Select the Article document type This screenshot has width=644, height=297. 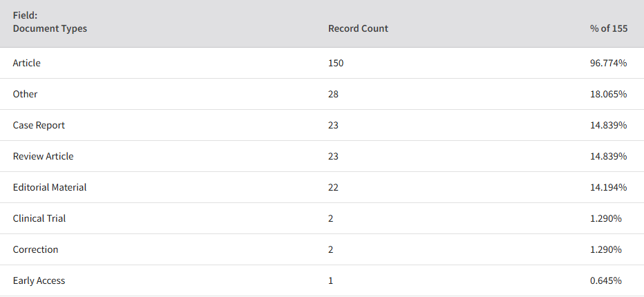click(x=27, y=63)
